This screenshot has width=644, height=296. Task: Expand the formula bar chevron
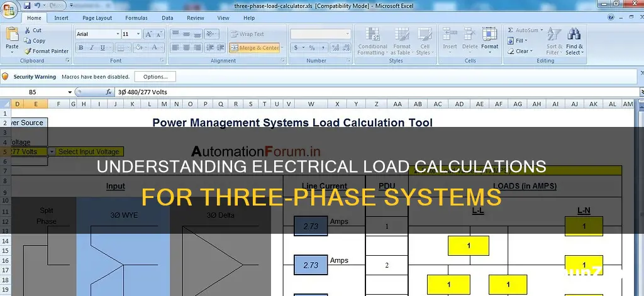pos(642,92)
